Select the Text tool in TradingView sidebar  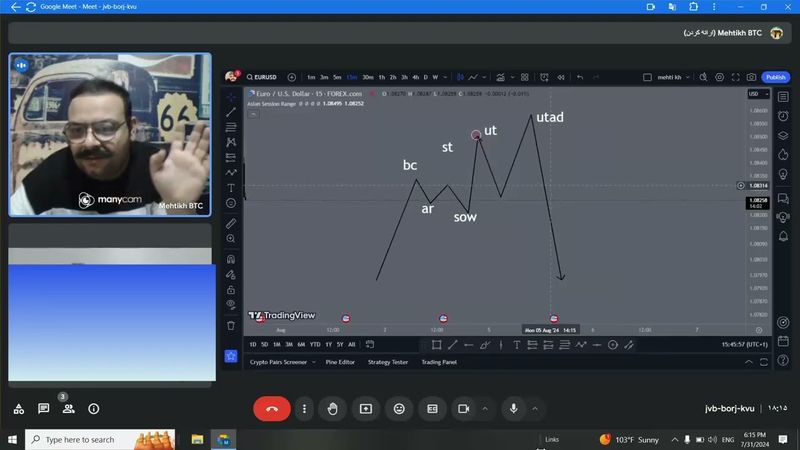pyautogui.click(x=231, y=187)
